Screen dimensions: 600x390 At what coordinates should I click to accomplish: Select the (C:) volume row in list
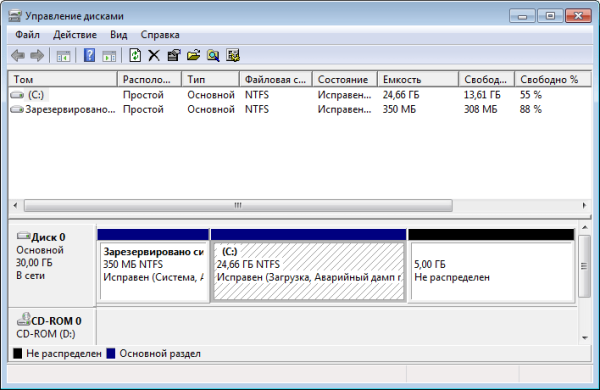[x=300, y=95]
